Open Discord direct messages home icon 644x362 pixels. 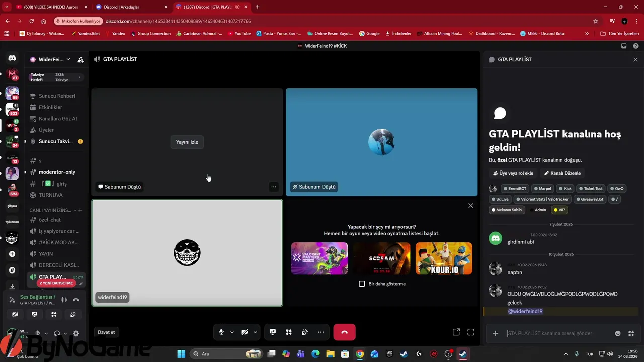(x=12, y=58)
